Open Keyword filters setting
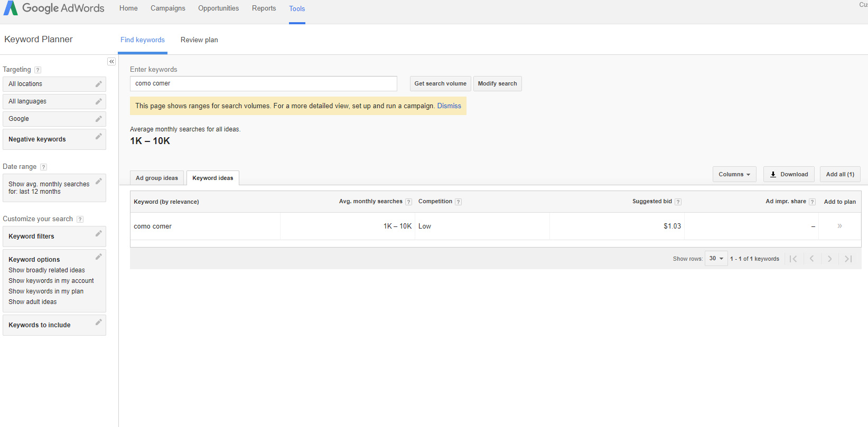 [x=54, y=236]
